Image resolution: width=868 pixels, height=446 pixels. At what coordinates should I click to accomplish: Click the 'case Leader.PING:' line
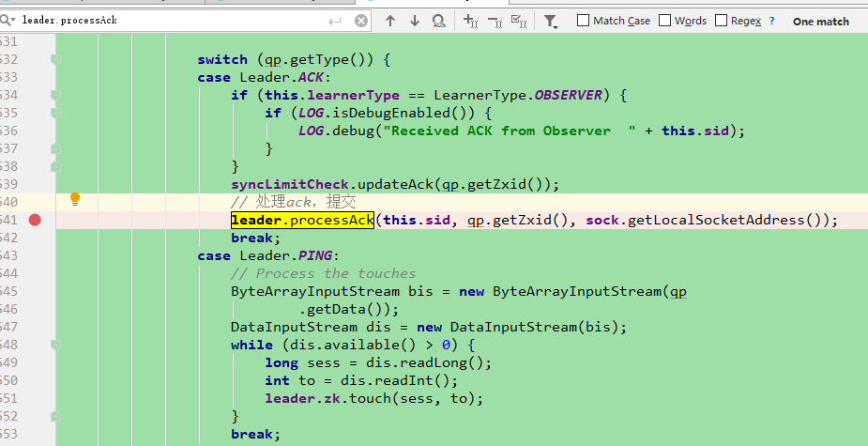(268, 255)
